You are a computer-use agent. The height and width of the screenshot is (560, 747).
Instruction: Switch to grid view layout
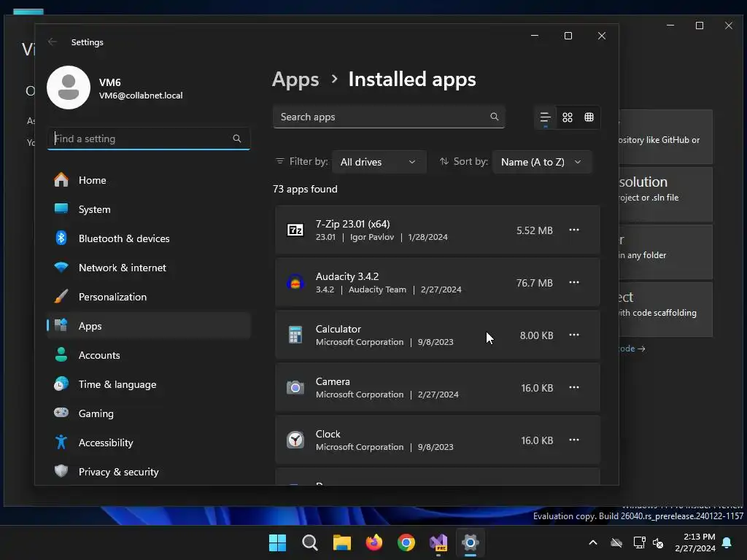568,117
